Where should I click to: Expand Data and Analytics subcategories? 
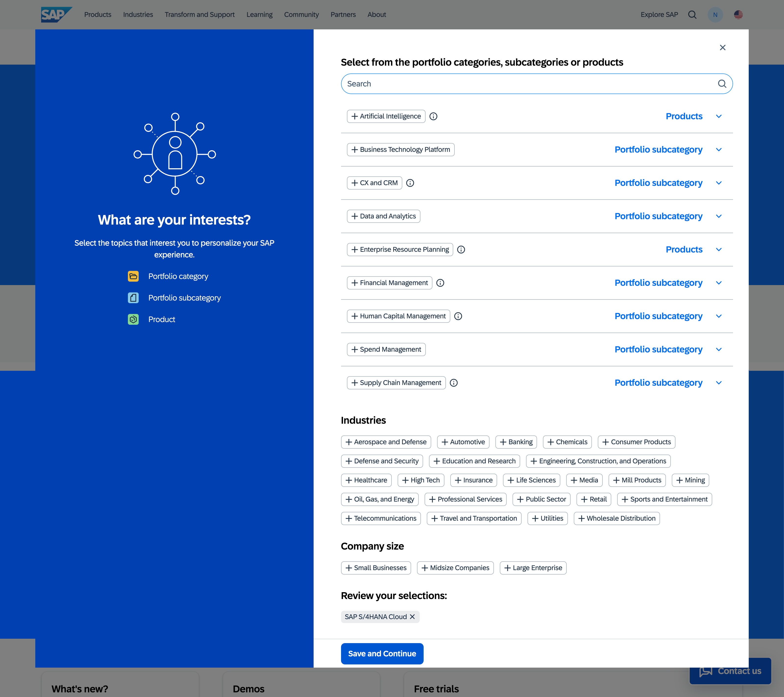pos(718,216)
